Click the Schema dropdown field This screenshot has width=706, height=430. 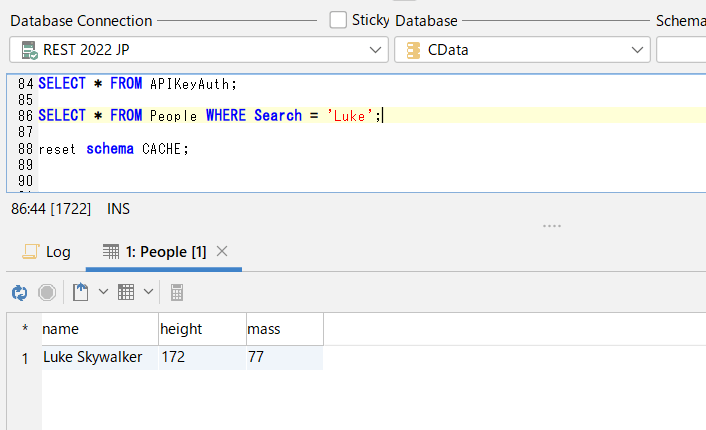click(681, 50)
